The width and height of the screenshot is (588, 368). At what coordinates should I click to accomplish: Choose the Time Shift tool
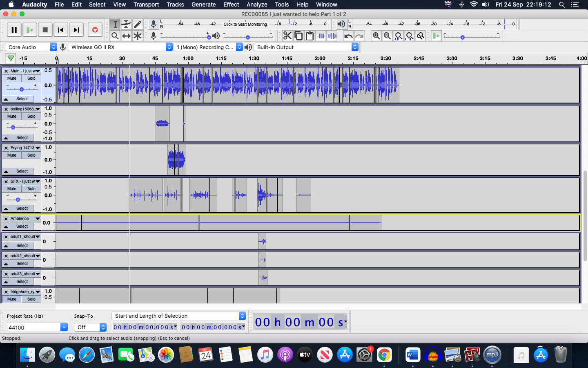click(x=127, y=36)
